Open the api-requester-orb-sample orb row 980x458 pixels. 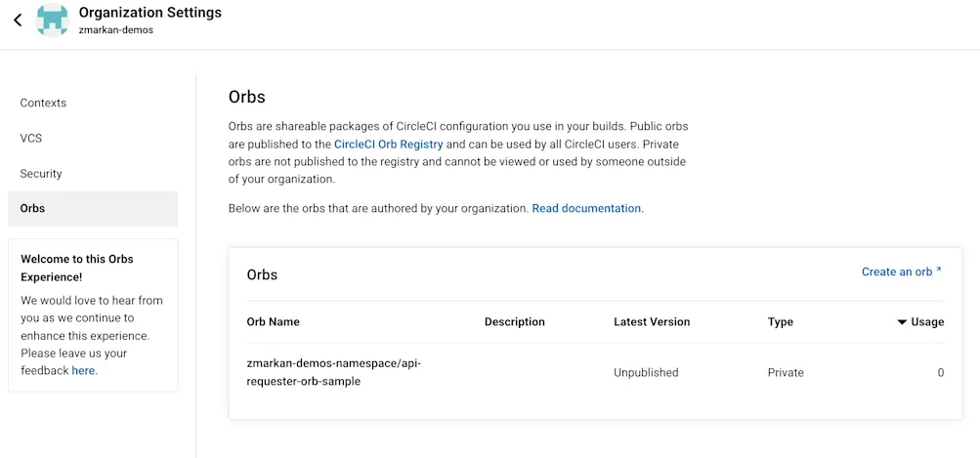click(x=596, y=372)
